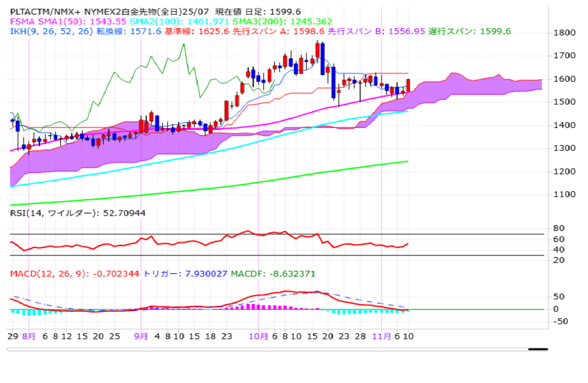Select the トリガー value label
Screen dimensions: 588x383
[x=185, y=273]
